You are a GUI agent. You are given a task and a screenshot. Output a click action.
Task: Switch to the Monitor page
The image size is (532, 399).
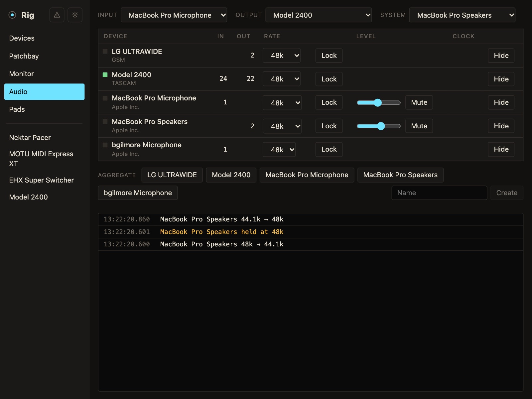tap(44, 74)
